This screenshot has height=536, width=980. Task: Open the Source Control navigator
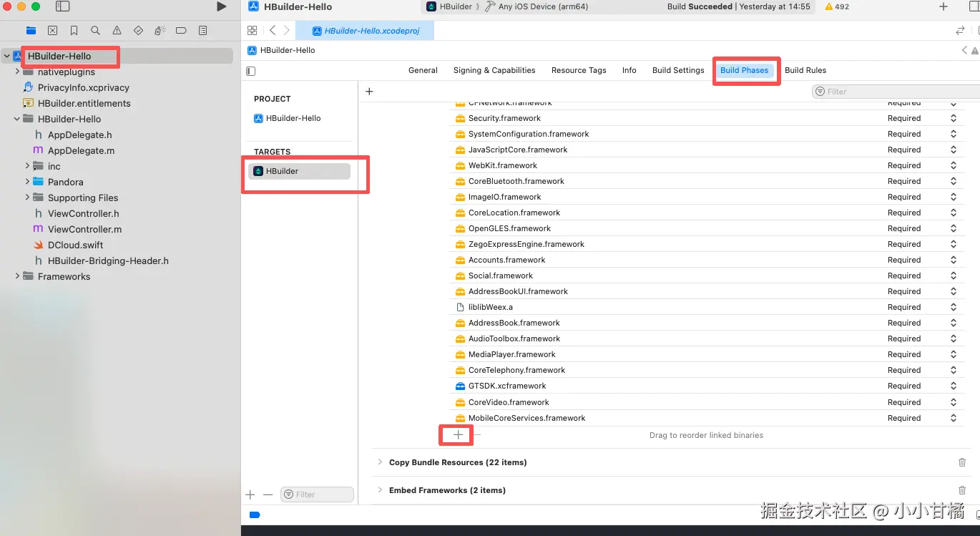pyautogui.click(x=52, y=31)
